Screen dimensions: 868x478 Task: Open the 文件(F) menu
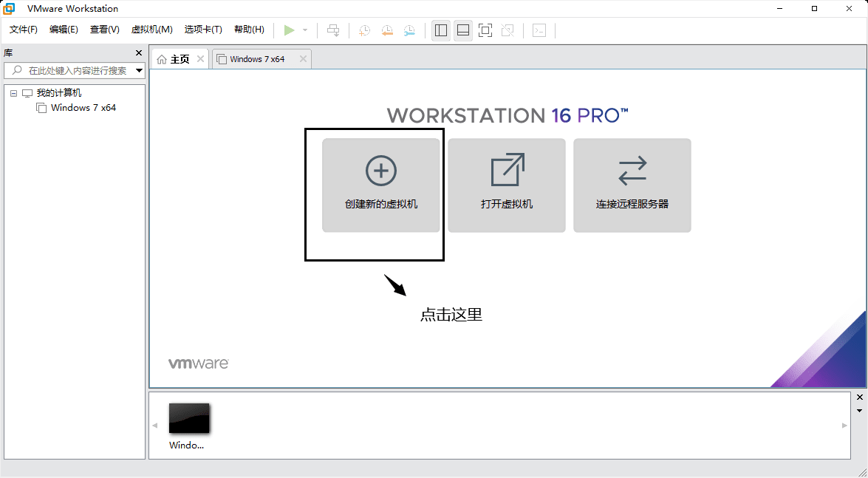23,30
